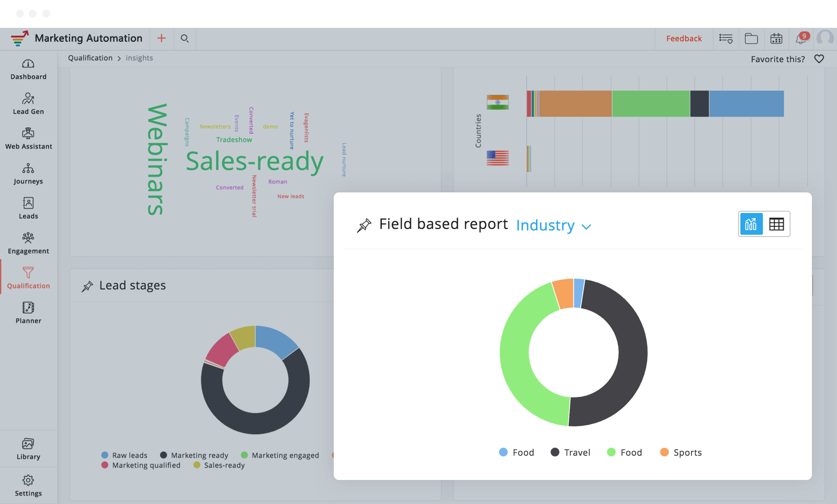837x504 pixels.
Task: Open Dashboard from the sidebar
Action: [28, 70]
